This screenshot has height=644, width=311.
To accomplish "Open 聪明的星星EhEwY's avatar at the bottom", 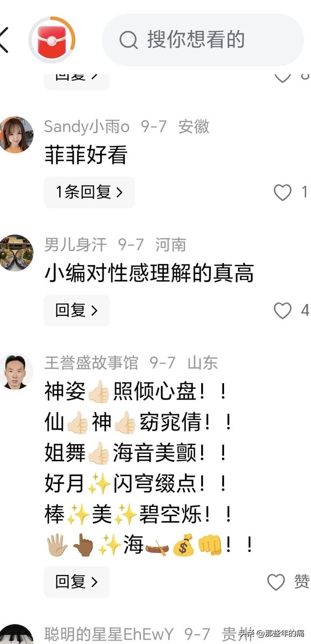I will tap(16, 634).
